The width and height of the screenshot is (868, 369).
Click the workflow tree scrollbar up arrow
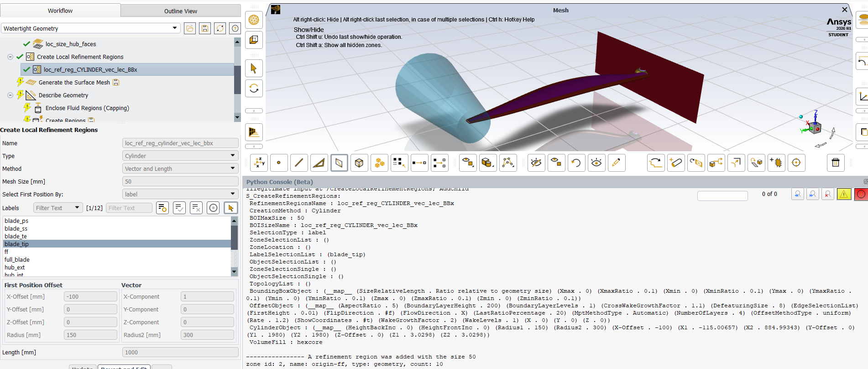point(237,42)
